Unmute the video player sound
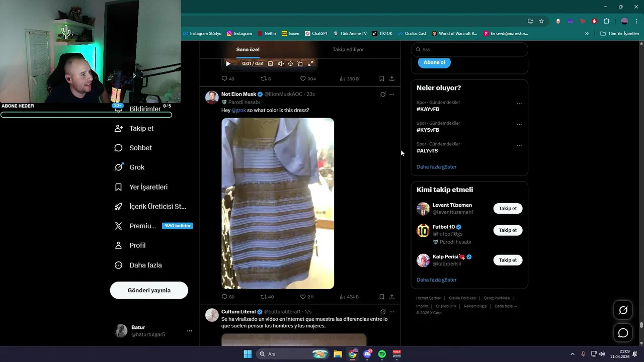The width and height of the screenshot is (644, 362). pos(281,64)
